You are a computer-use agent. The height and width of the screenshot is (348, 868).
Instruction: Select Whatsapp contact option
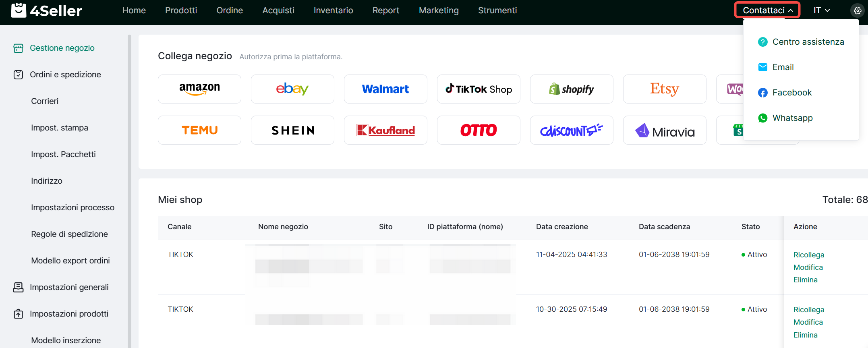pyautogui.click(x=792, y=118)
